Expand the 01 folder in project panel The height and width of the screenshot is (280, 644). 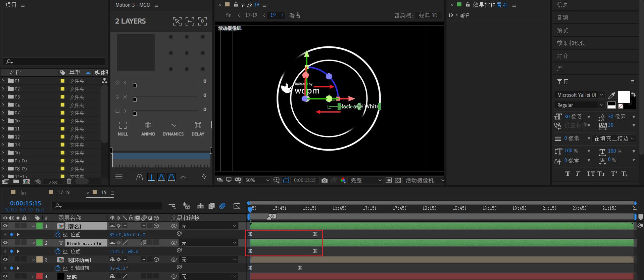pos(3,81)
